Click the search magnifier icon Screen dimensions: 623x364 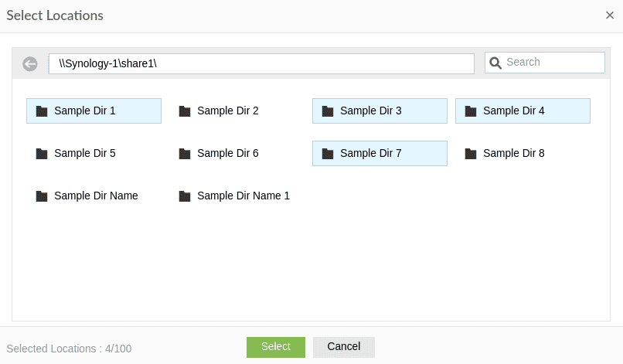click(496, 63)
